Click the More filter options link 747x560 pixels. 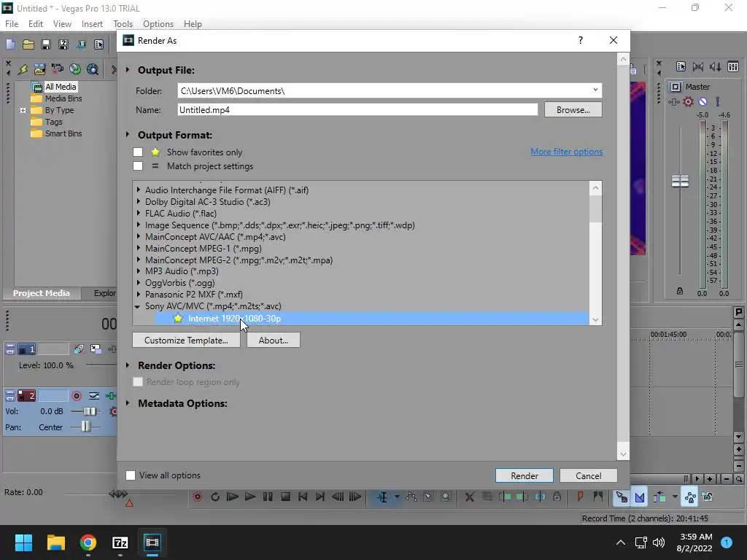[566, 152]
